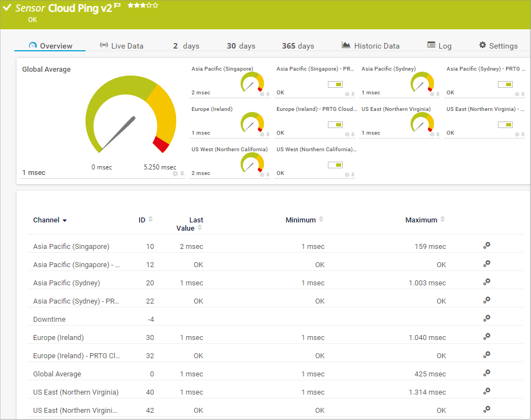531x420 pixels.
Task: Open the Europe (Ireland) channel name in table
Action: tap(59, 337)
